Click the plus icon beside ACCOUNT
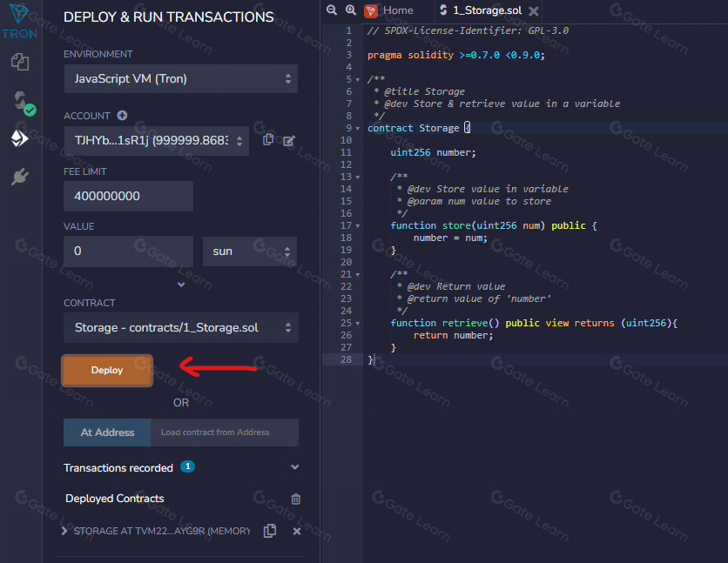Image resolution: width=728 pixels, height=563 pixels. pos(122,116)
